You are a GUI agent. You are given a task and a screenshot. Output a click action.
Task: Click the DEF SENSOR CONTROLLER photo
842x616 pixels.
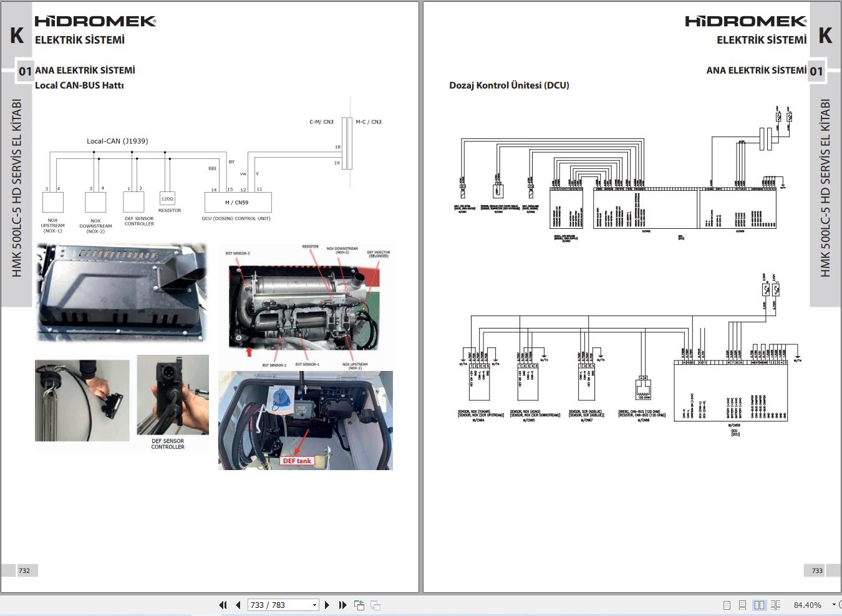tap(173, 395)
